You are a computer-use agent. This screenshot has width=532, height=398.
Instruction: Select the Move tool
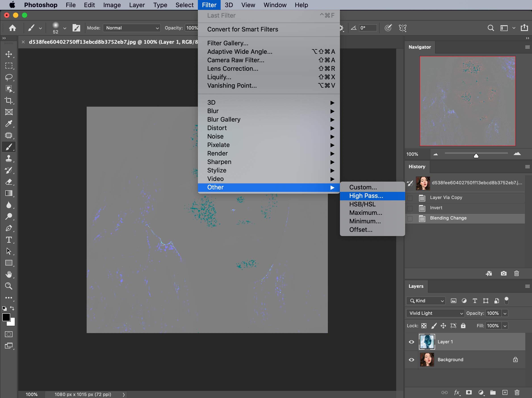9,54
